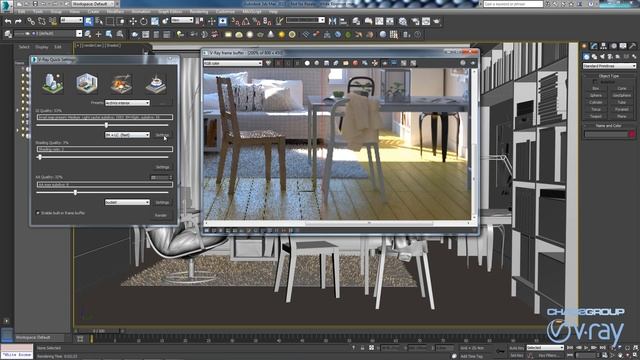
Task: Click the object name field in Name and Color
Action: (606, 134)
